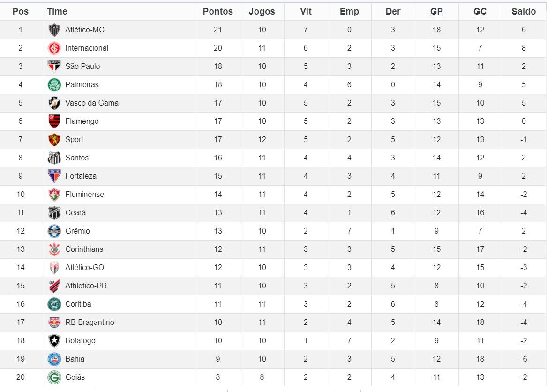Screen dimensions: 547x392
Task: Click the Jogos column header
Action: (x=262, y=12)
